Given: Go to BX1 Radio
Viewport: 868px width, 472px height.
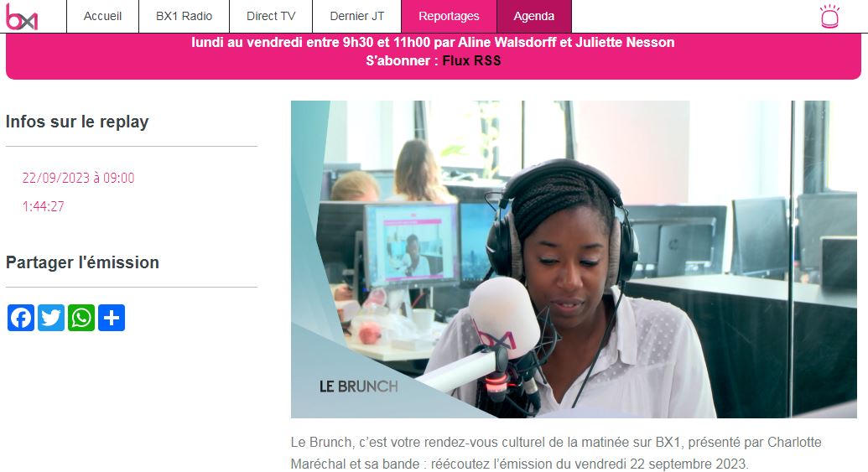Looking at the screenshot, I should point(184,16).
